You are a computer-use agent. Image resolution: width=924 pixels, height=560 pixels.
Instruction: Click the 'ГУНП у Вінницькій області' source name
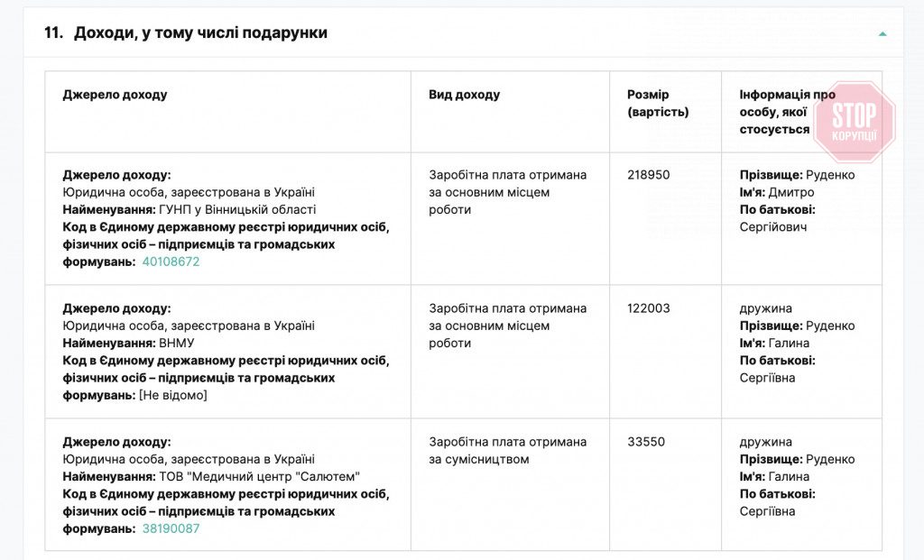(x=237, y=209)
